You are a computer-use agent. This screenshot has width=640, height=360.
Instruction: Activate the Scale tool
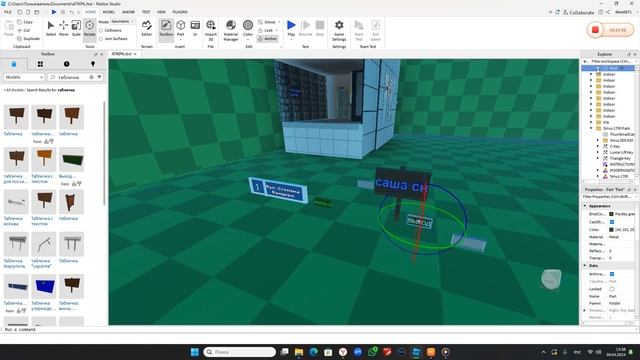click(x=76, y=29)
